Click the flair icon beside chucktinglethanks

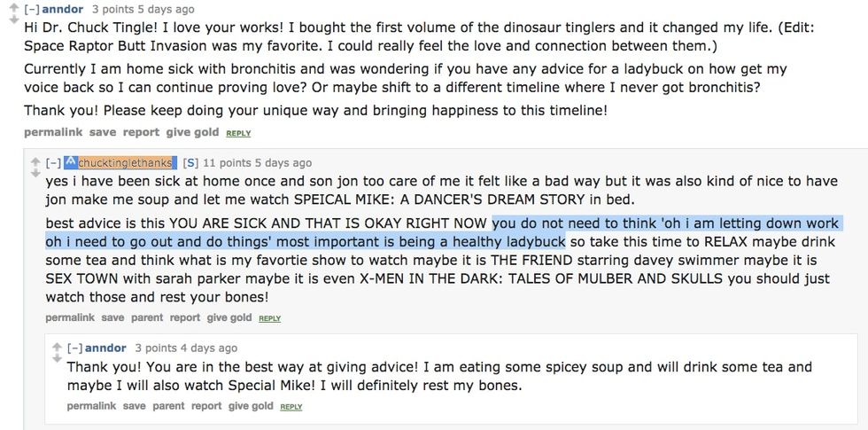pyautogui.click(x=70, y=162)
